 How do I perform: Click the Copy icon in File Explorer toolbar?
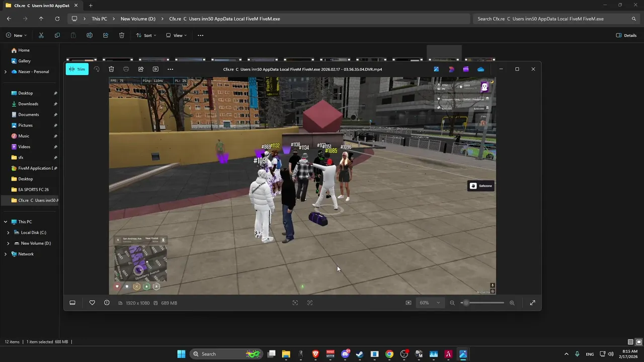coord(57,35)
